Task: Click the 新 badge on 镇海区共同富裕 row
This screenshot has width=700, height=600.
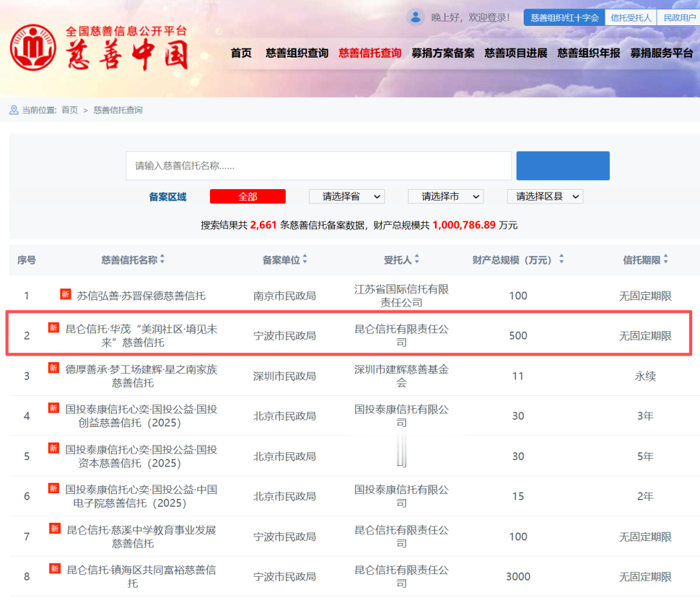Action: [x=55, y=568]
